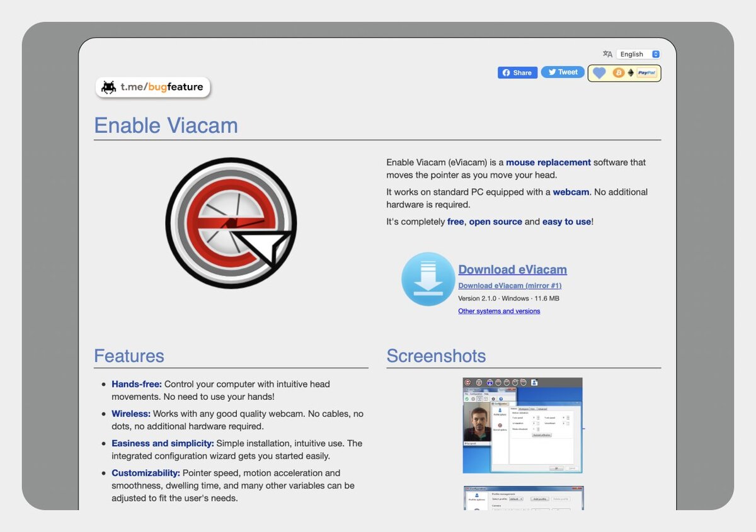Click the translate language icon
The image size is (756, 532).
(607, 54)
